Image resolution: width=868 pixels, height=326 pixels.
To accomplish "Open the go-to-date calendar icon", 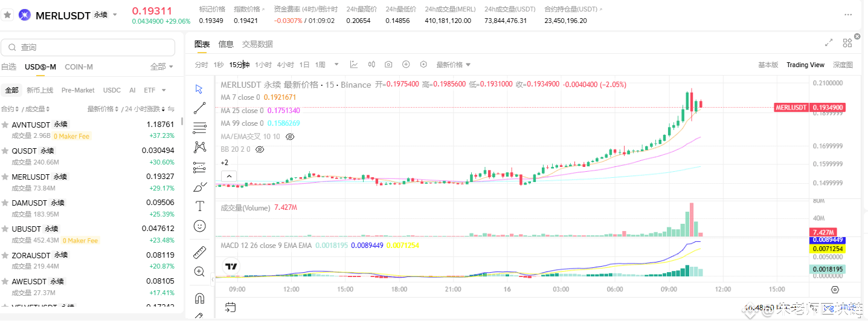I will [x=230, y=308].
